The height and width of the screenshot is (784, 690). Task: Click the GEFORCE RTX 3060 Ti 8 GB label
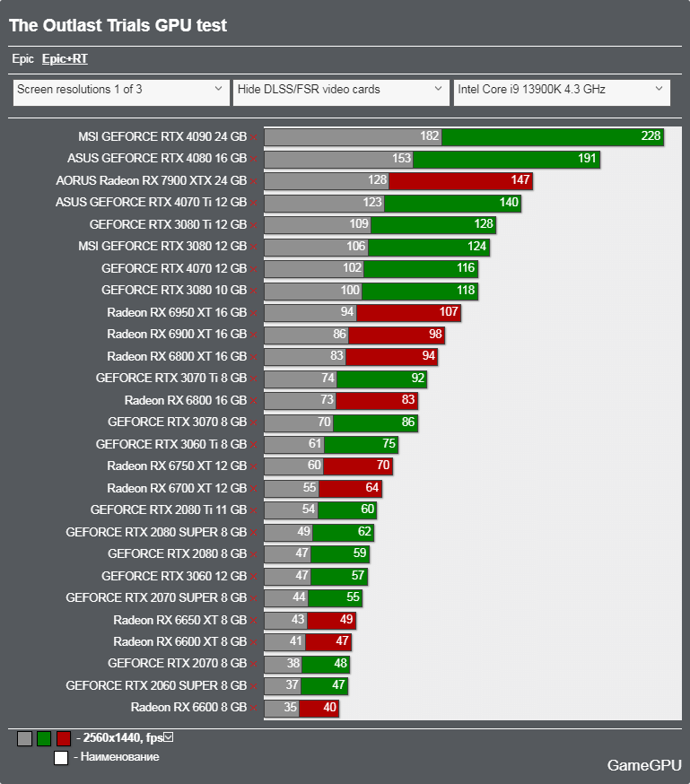tap(171, 444)
